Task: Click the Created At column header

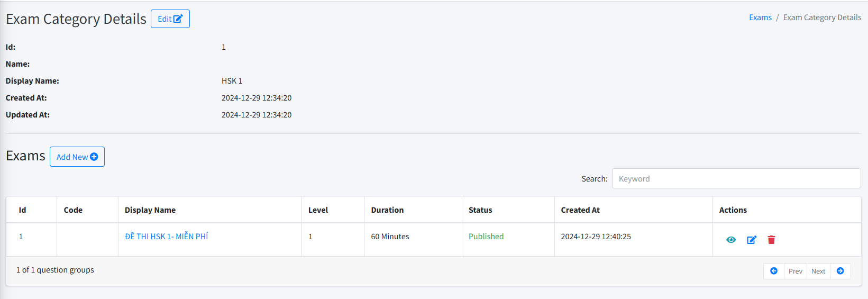Action: pos(580,210)
